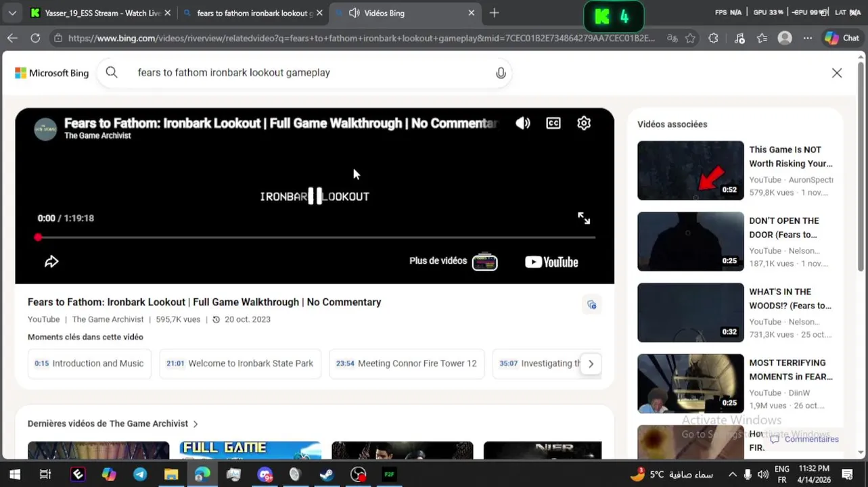Toggle closed captions (CC) on the player
Image resolution: width=868 pixels, height=487 pixels.
[553, 123]
